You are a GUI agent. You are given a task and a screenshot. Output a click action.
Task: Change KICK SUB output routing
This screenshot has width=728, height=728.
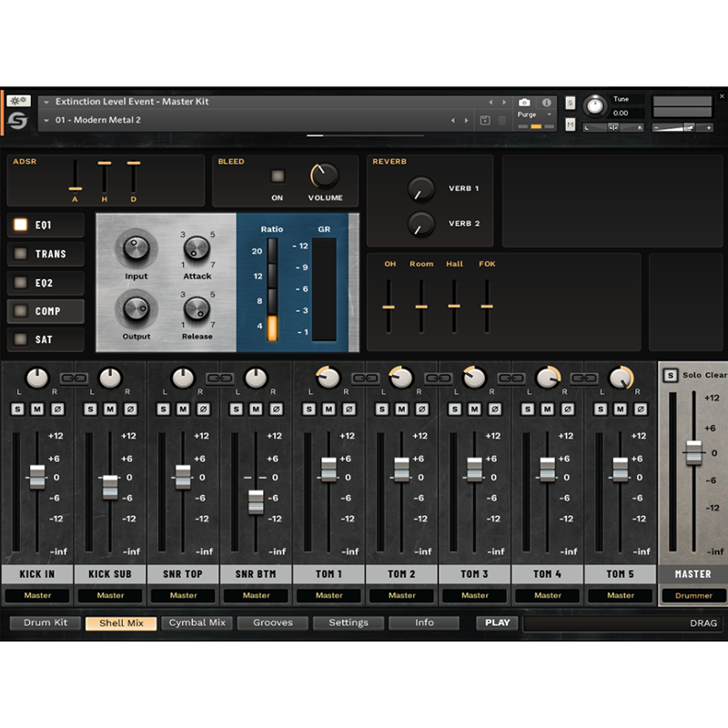(x=110, y=595)
